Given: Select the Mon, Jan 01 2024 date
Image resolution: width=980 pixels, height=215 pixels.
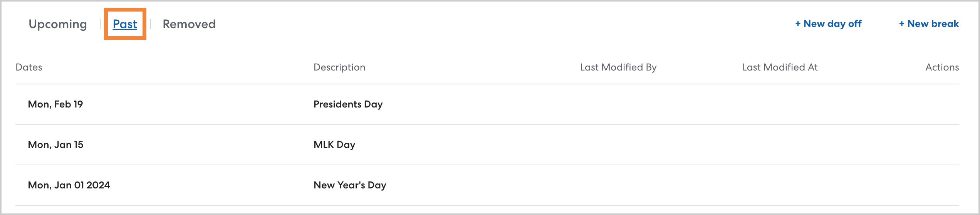Looking at the screenshot, I should (69, 185).
